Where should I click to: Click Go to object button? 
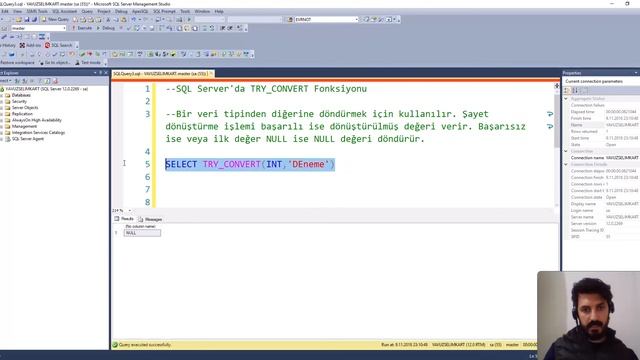(x=54, y=62)
